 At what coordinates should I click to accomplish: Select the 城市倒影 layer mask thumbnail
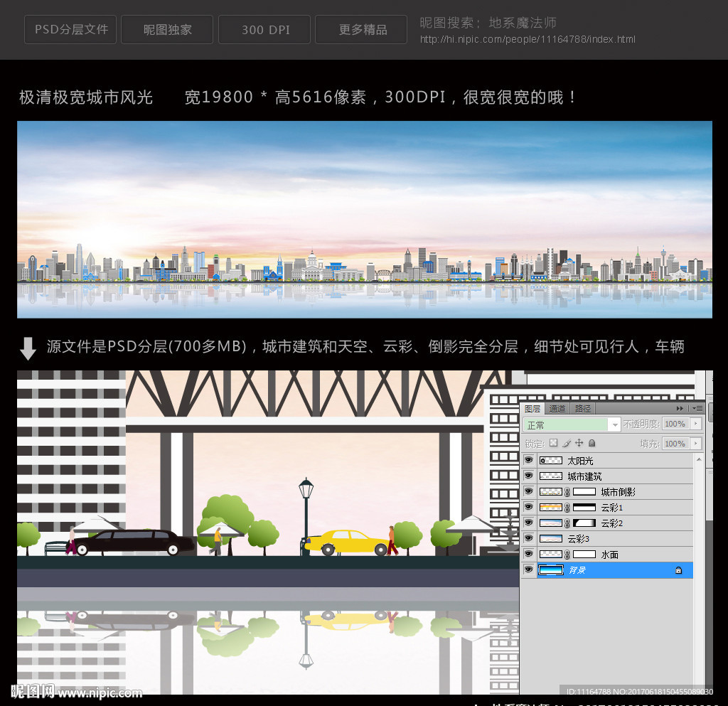point(584,492)
